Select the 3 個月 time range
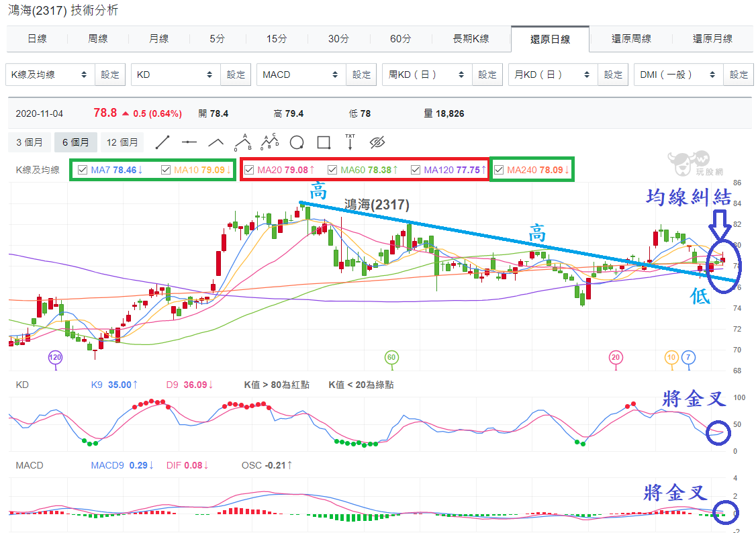This screenshot has height=533, width=756. point(30,142)
